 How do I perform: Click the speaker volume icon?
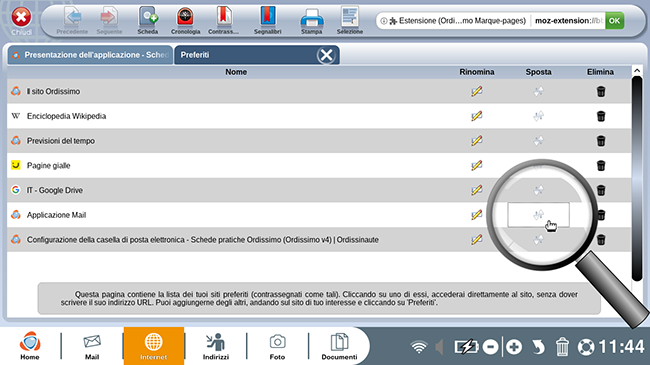point(440,347)
